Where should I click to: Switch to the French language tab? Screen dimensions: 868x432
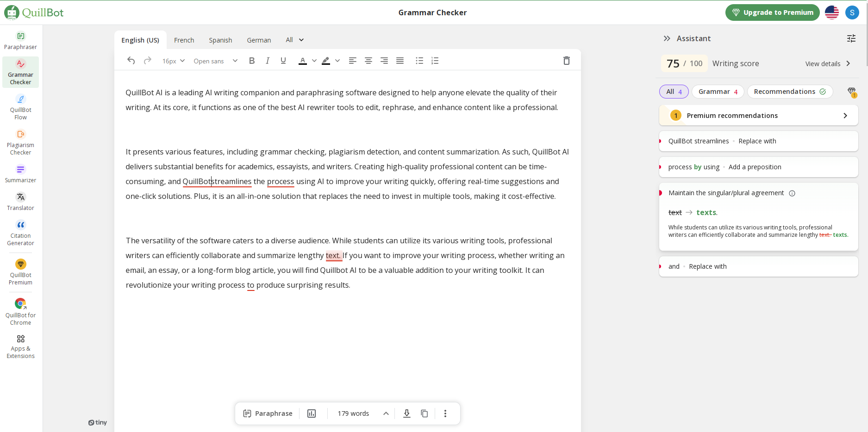184,40
